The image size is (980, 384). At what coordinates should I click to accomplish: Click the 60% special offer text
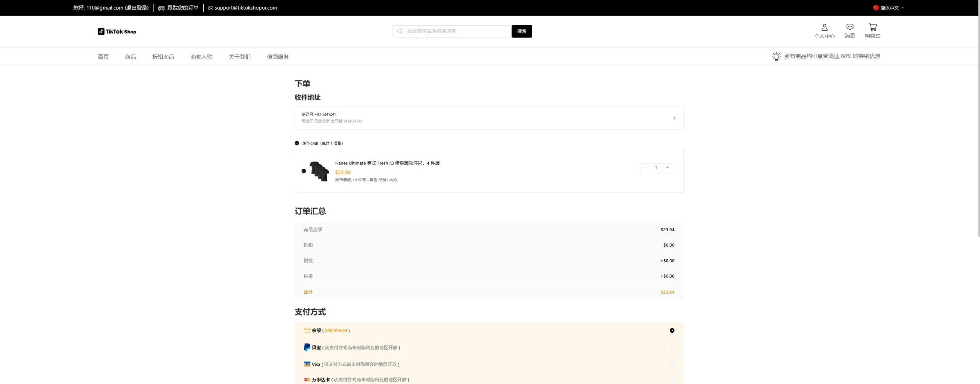click(832, 56)
